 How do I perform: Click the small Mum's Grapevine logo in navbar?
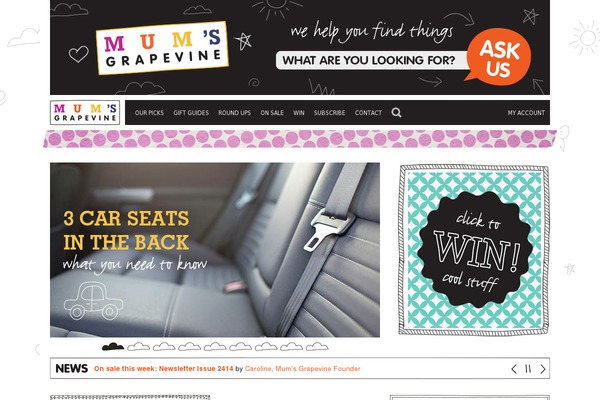pyautogui.click(x=85, y=113)
